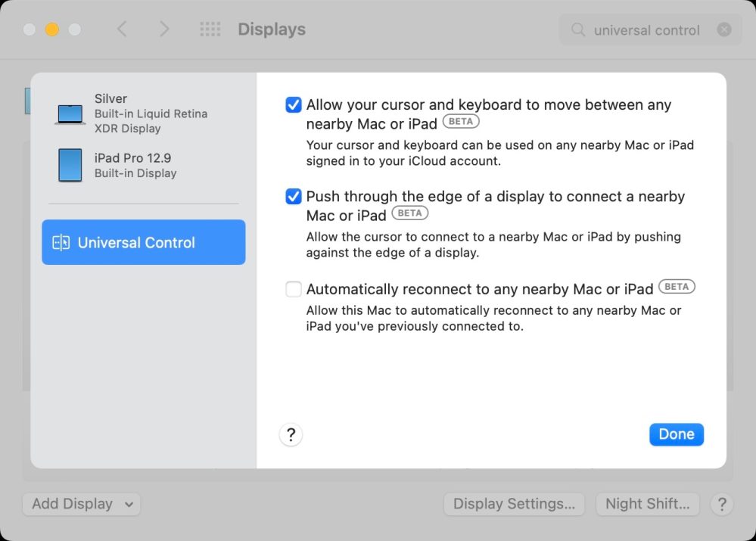Open Display Settings button
Viewport: 756px width, 541px height.
(x=514, y=504)
